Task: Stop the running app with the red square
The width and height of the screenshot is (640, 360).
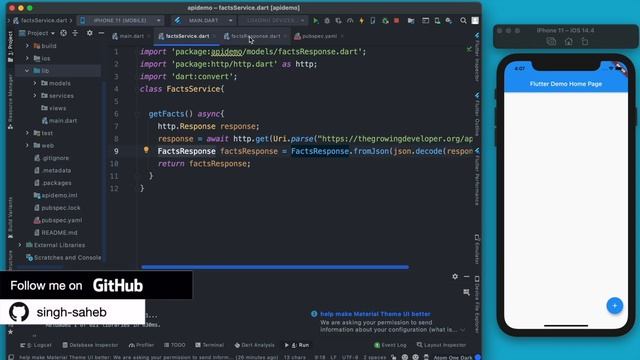Action: click(x=396, y=20)
